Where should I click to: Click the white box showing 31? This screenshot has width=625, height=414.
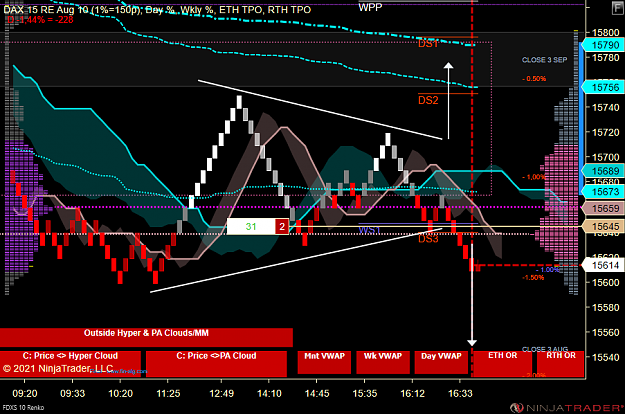click(x=251, y=226)
